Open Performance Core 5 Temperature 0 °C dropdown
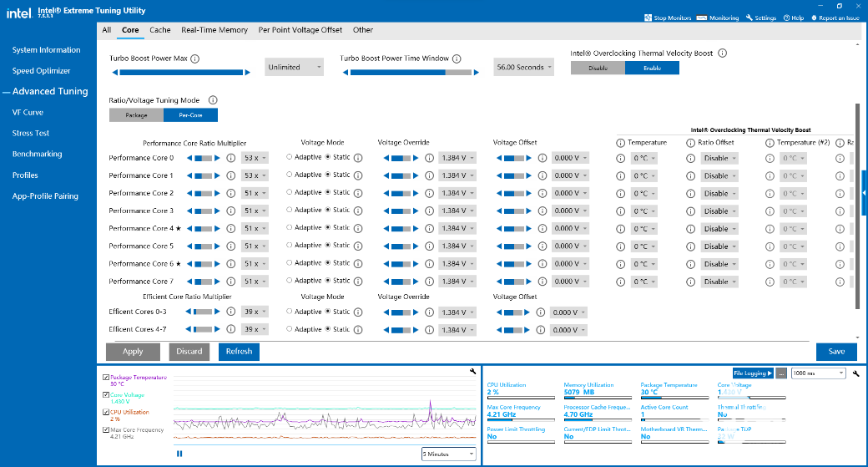The width and height of the screenshot is (868, 467). click(643, 246)
